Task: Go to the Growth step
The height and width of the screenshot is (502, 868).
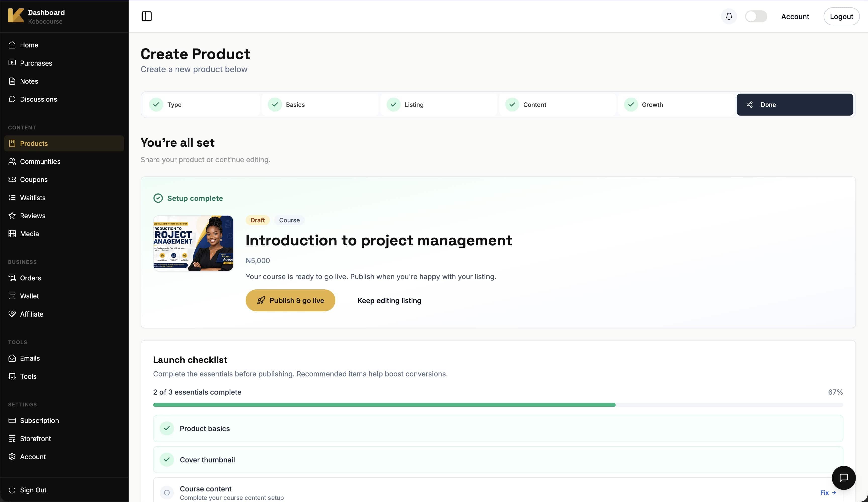Action: coord(676,105)
